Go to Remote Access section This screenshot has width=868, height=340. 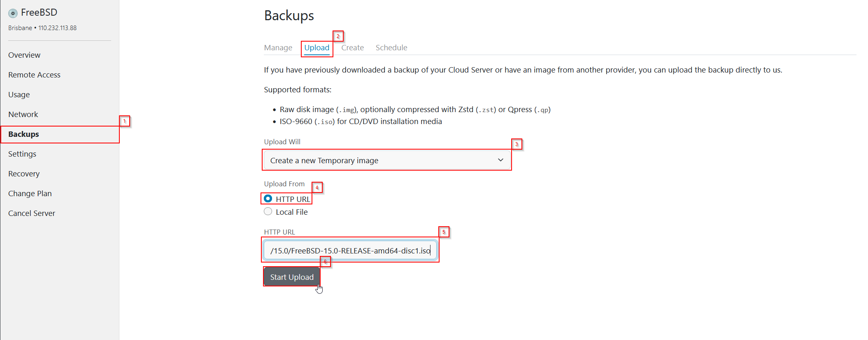point(34,75)
